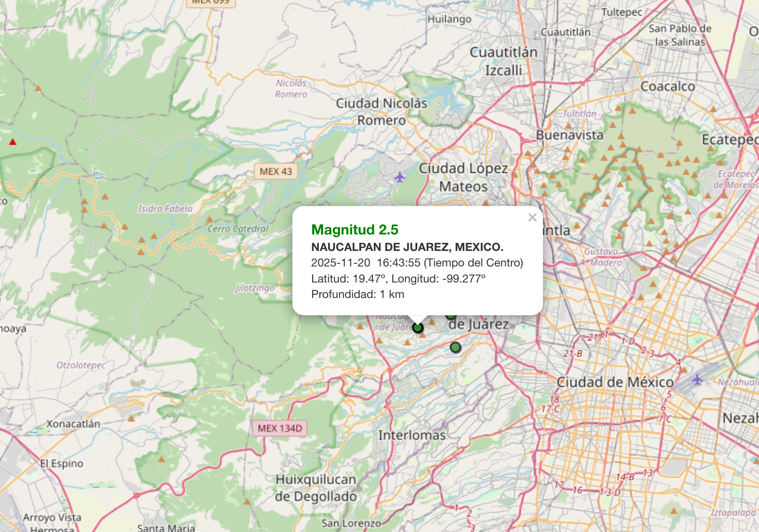Close the Magnitud 2.5 earthquake popup
Screen dimensions: 759x532
point(532,218)
